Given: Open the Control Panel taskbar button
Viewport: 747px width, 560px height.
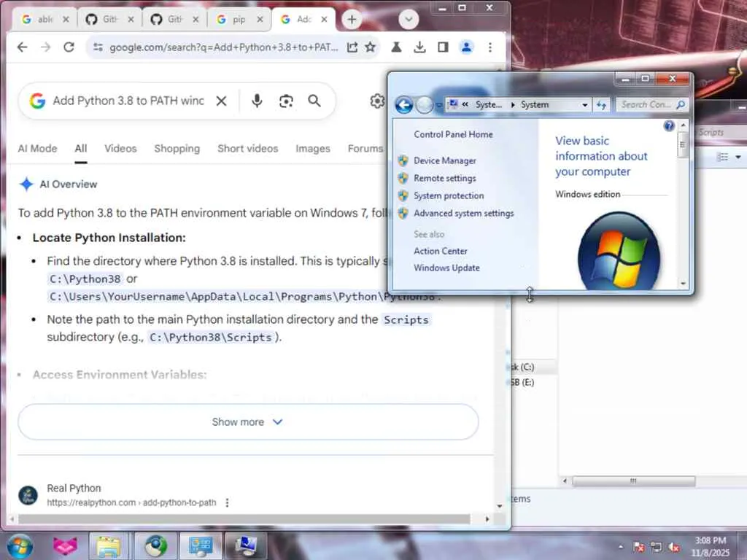Looking at the screenshot, I should pos(201,546).
